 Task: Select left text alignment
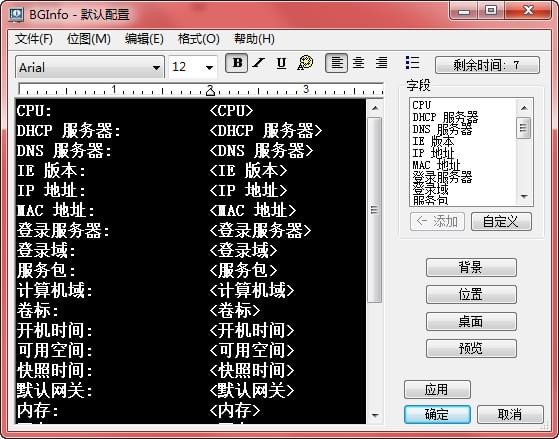[x=337, y=63]
